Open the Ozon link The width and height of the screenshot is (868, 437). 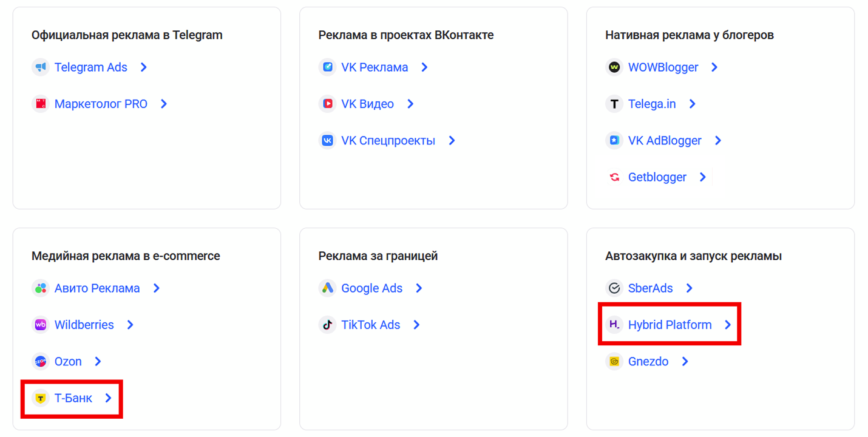(68, 361)
